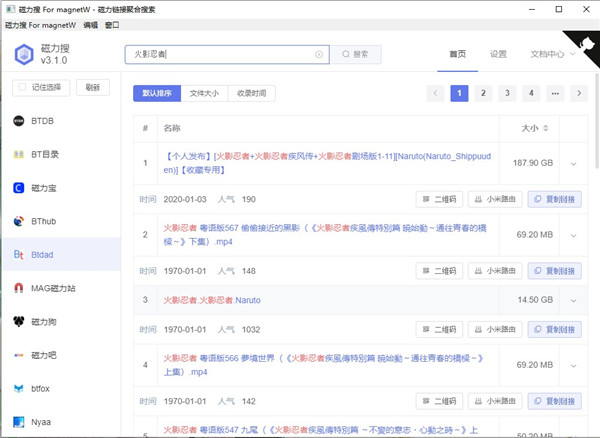The image size is (600, 438).
Task: Send 2020-01-03 result to 小米路由
Action: (495, 199)
